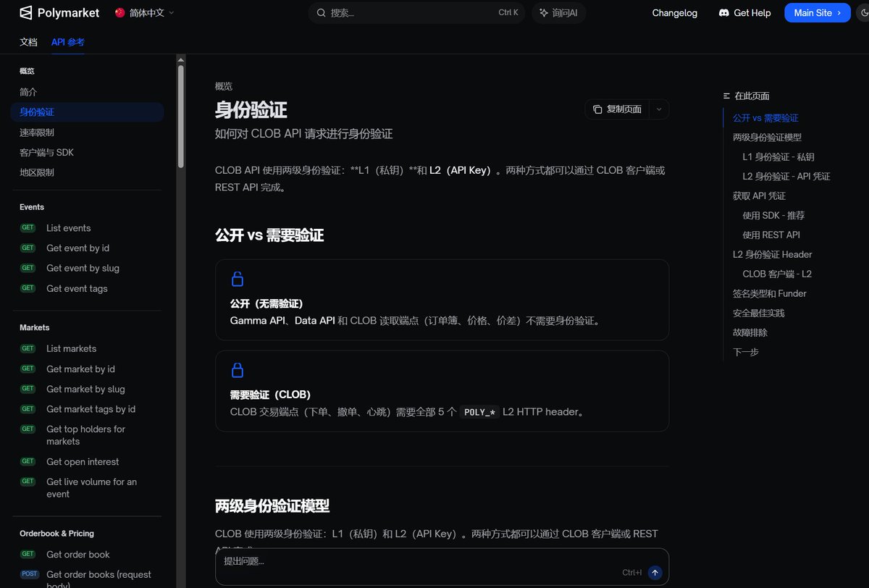Click the 两级身份验证模型 heading
The width and height of the screenshot is (869, 588).
point(272,505)
